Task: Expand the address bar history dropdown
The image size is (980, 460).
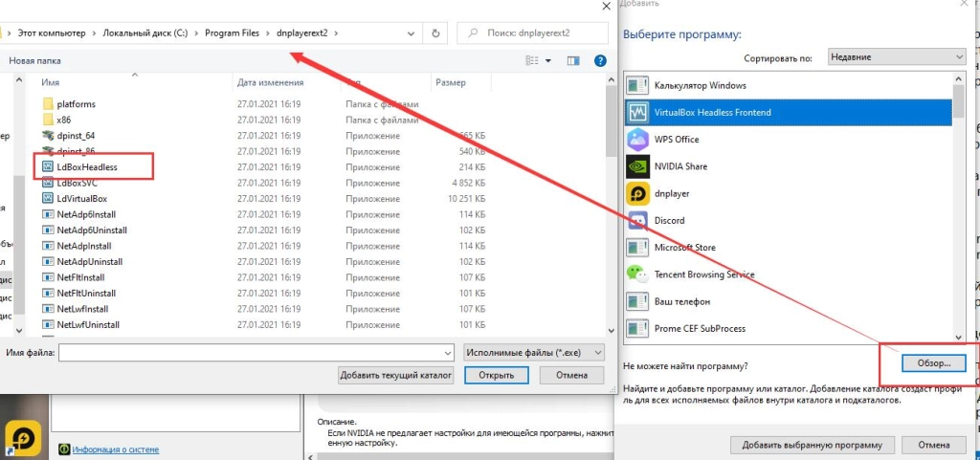Action: [x=412, y=33]
